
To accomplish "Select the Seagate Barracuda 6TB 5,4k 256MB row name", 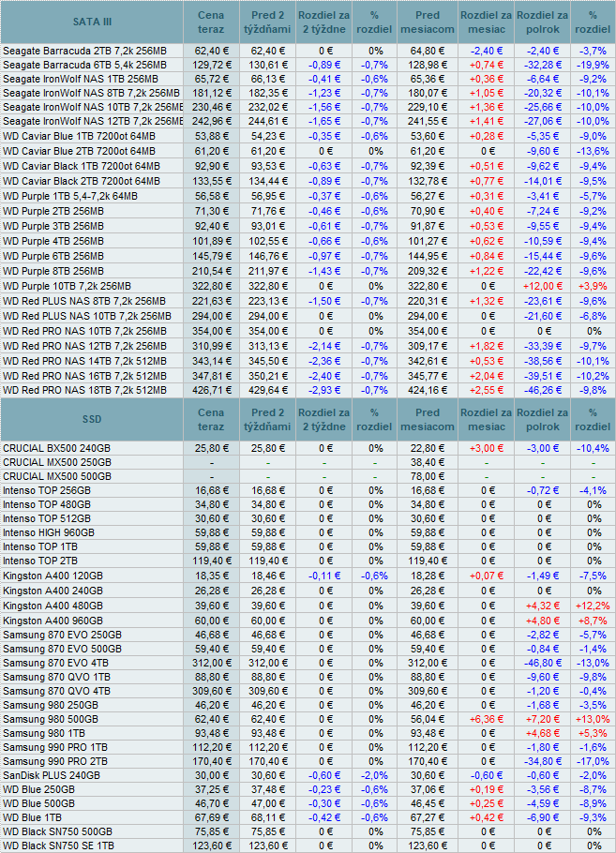I will click(85, 65).
